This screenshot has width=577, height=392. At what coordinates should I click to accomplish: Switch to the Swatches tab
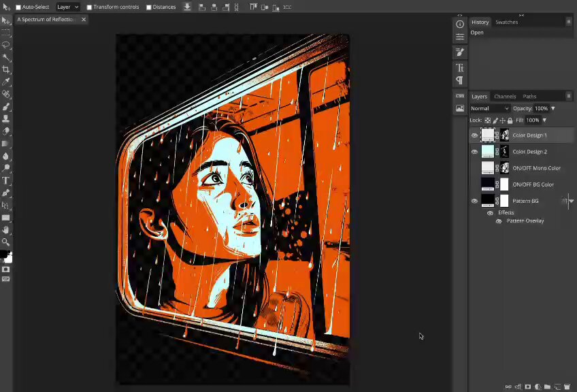coord(506,22)
